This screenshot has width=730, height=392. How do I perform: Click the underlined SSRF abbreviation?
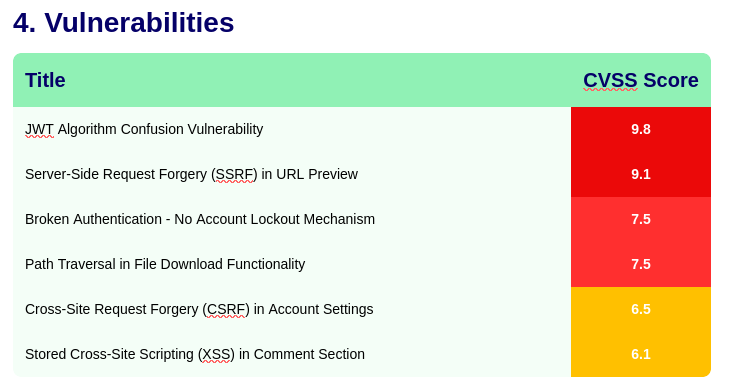(235, 175)
